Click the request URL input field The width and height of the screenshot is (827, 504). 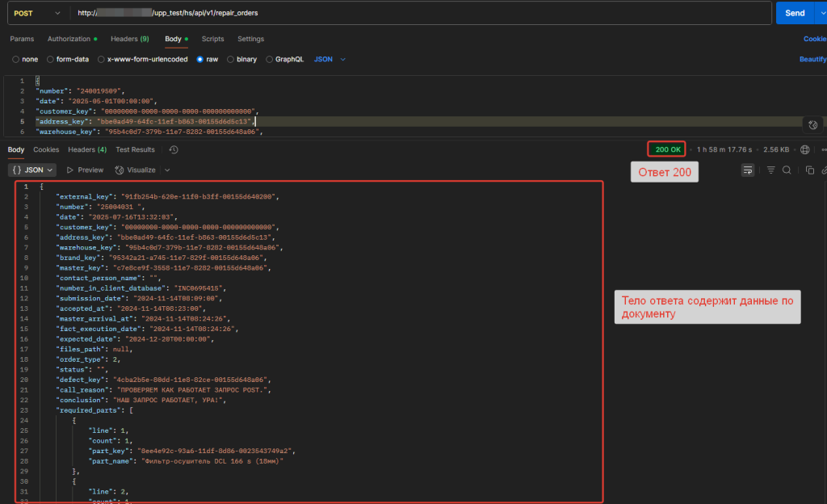tap(404, 14)
